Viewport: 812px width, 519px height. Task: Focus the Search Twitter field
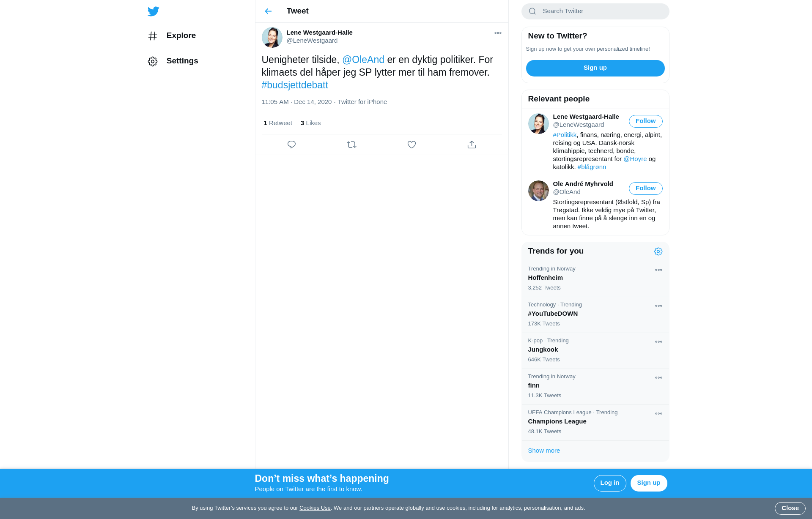(x=595, y=11)
